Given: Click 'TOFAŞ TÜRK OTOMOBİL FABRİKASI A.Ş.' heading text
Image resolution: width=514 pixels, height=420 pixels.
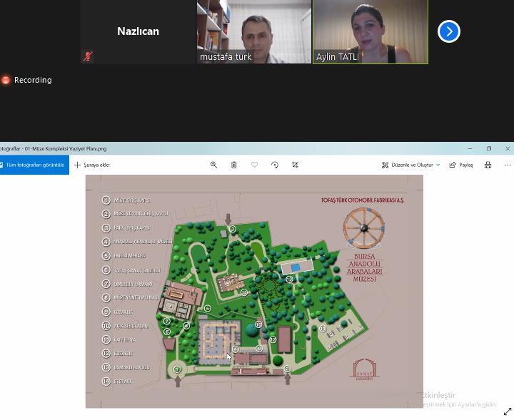Looking at the screenshot, I should tap(363, 200).
